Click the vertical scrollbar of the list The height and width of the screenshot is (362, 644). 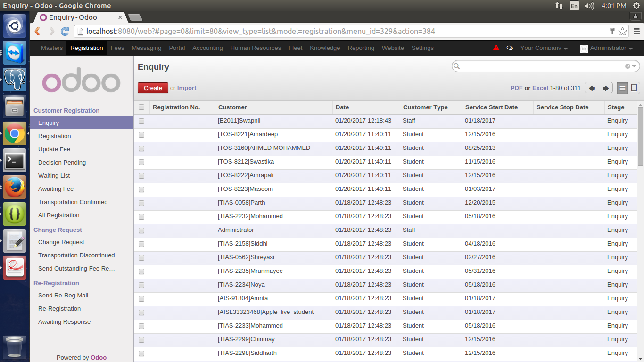pyautogui.click(x=640, y=137)
